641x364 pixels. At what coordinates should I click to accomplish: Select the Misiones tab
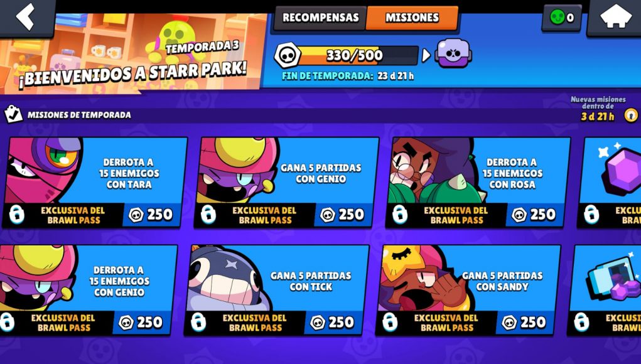point(412,18)
